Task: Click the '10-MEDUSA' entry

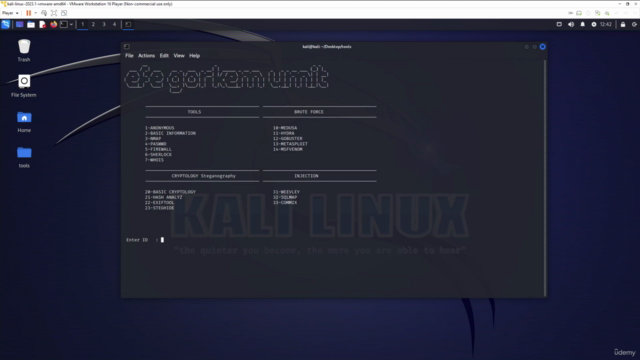Action: pos(285,128)
